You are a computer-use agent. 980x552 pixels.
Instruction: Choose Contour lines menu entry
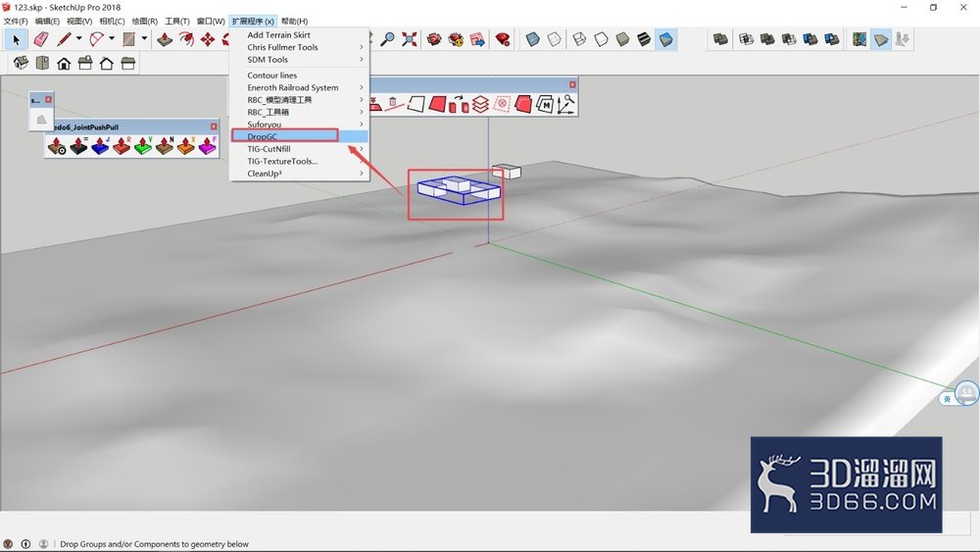coord(299,75)
